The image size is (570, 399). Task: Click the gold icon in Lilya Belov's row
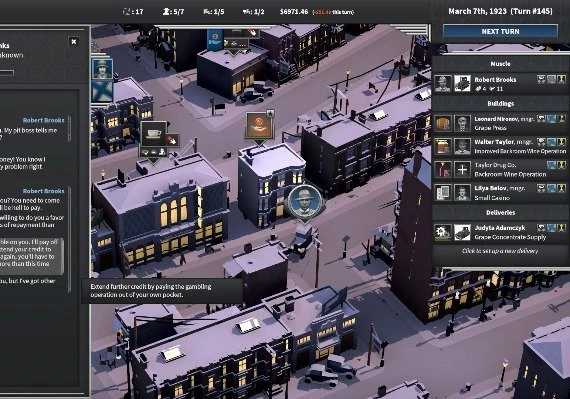[562, 188]
